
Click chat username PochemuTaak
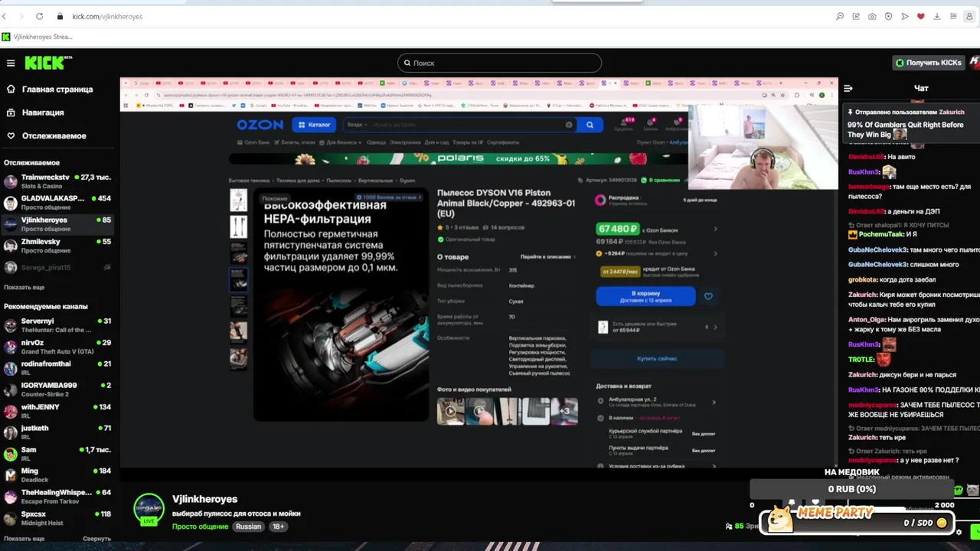pyautogui.click(x=881, y=235)
